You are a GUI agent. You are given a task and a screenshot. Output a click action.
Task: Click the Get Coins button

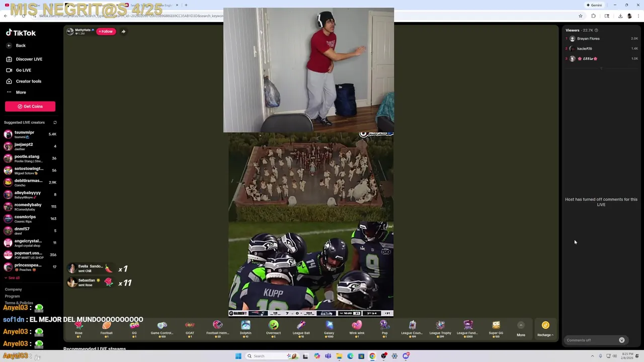coord(30,107)
